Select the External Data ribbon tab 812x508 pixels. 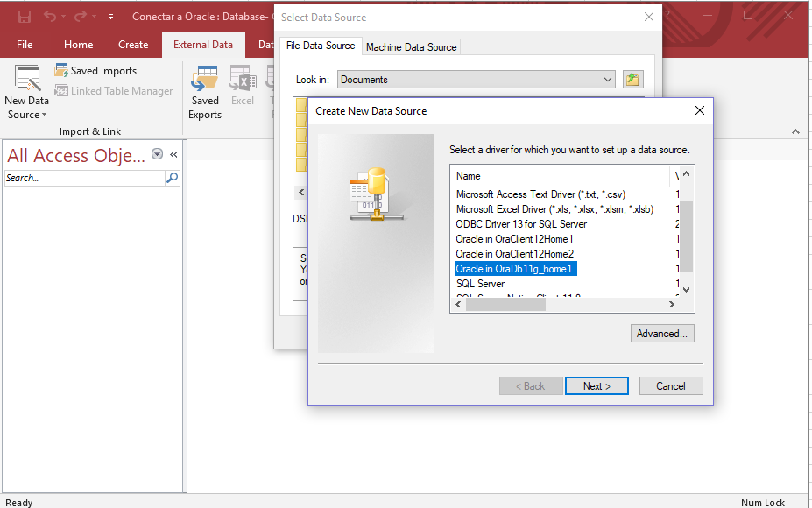[x=203, y=45]
